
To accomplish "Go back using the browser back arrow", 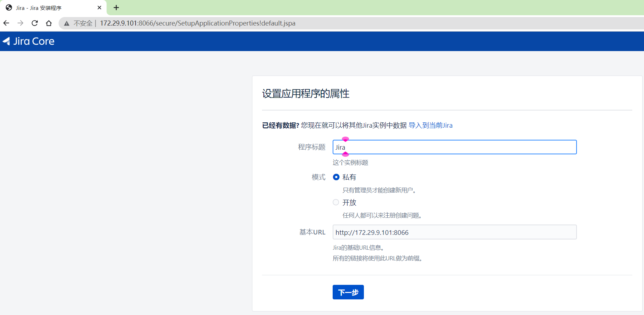I will (6, 23).
